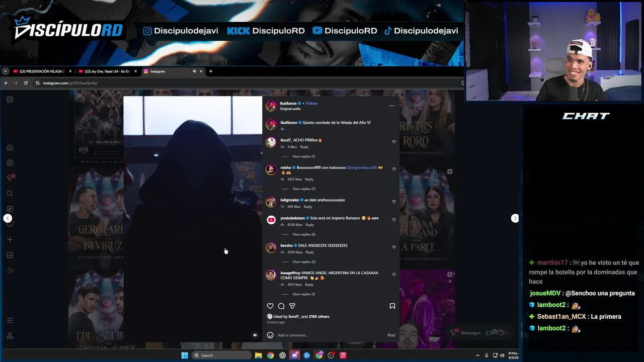Open a new browser tab
Screen dimensions: 644x362
(211, 71)
